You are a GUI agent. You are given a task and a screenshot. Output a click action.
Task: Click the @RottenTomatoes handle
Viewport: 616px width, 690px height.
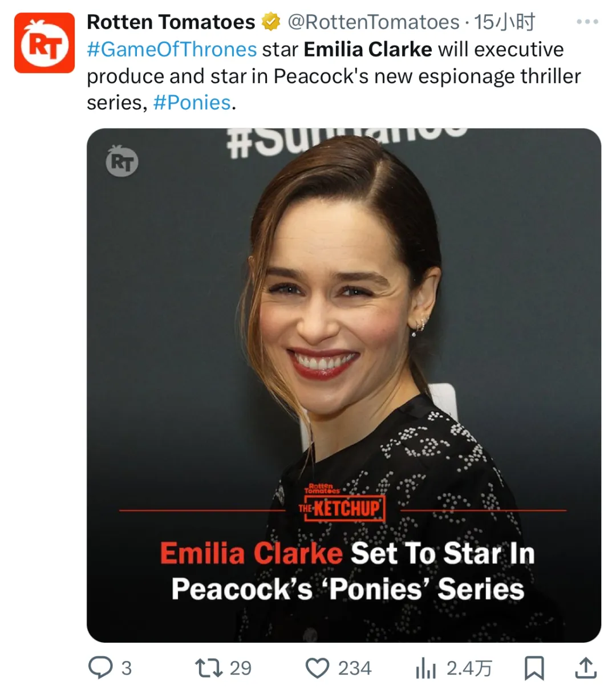373,22
